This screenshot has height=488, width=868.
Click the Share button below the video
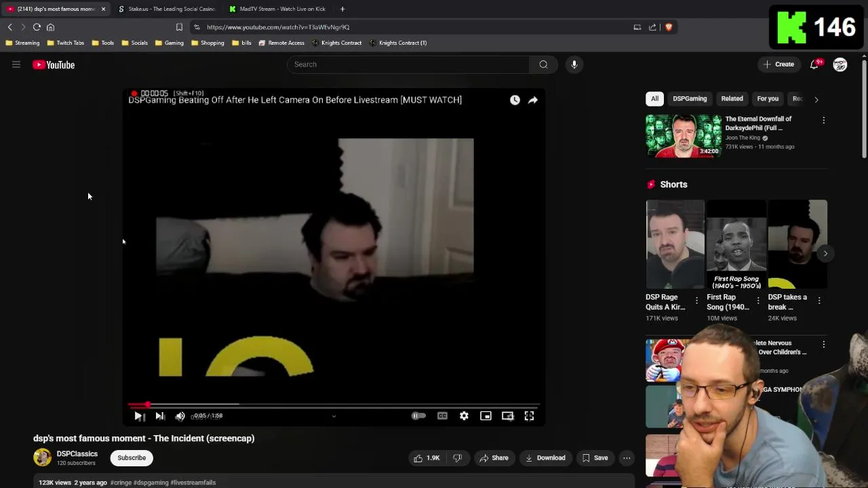[x=494, y=457]
